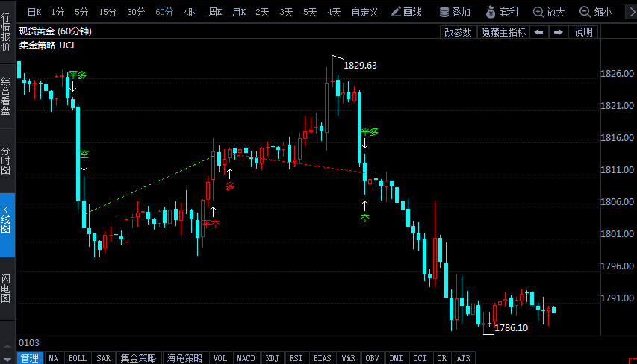
Task: Open 闪电图 sidebar section
Action: (6, 289)
